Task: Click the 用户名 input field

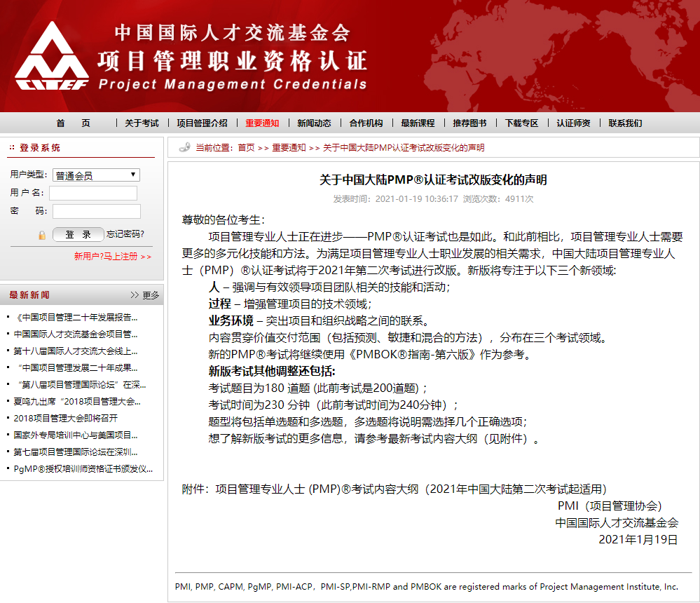Action: coord(93,193)
